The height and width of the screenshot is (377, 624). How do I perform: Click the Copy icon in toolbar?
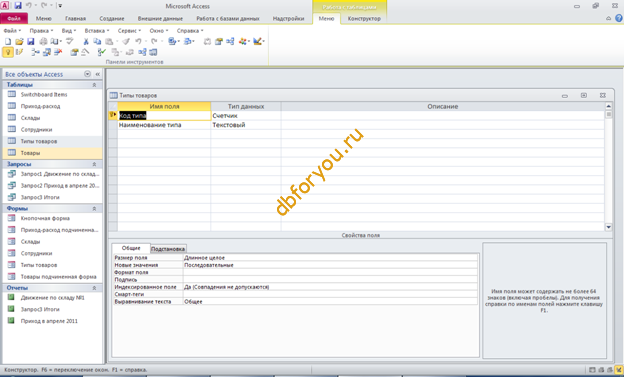tap(97, 41)
